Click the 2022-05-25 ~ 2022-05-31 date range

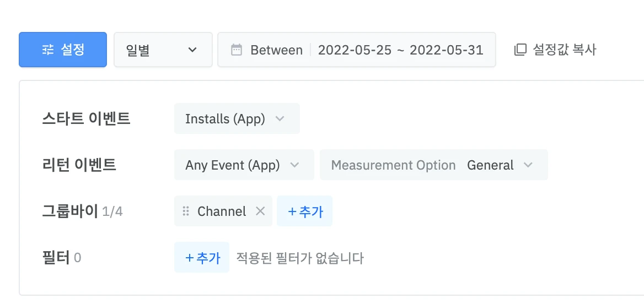click(x=400, y=50)
